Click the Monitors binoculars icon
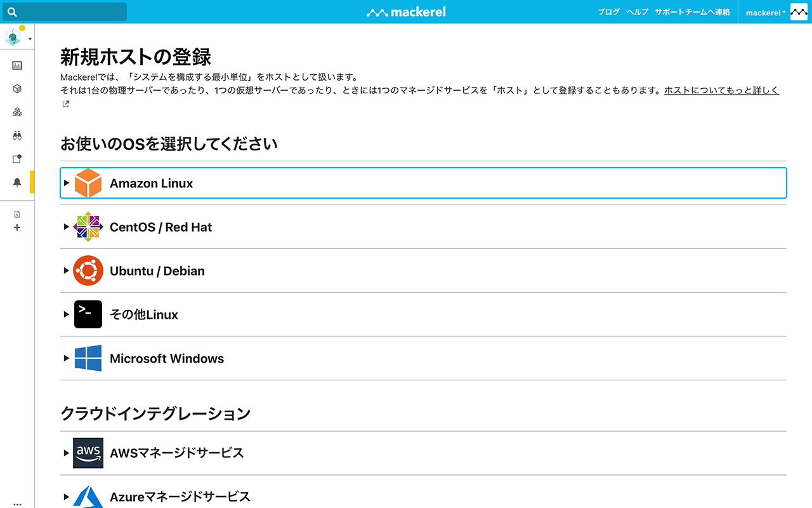The width and height of the screenshot is (812, 508). 16,135
